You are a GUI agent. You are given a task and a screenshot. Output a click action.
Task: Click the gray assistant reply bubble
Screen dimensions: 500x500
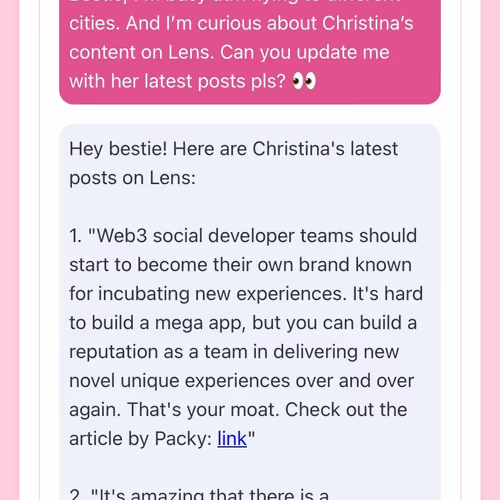(x=250, y=312)
